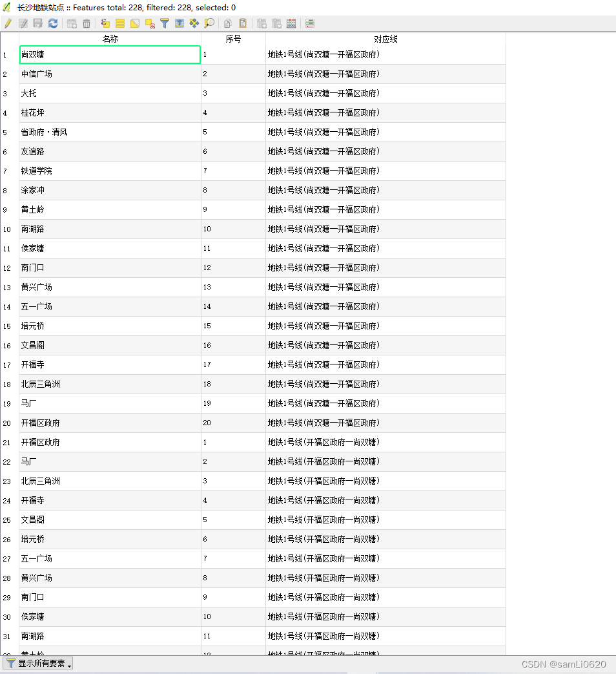Toggle editing mode pencil icon
The image size is (616, 674).
[x=8, y=24]
